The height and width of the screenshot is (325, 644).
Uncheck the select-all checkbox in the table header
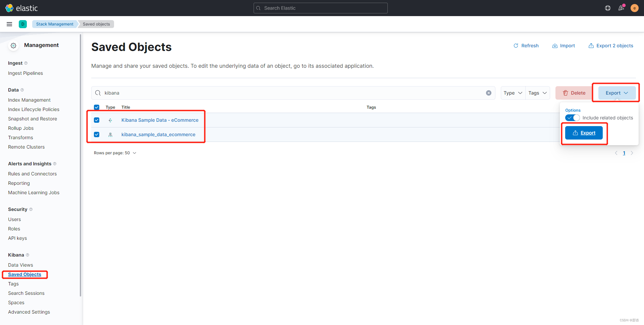pos(97,107)
